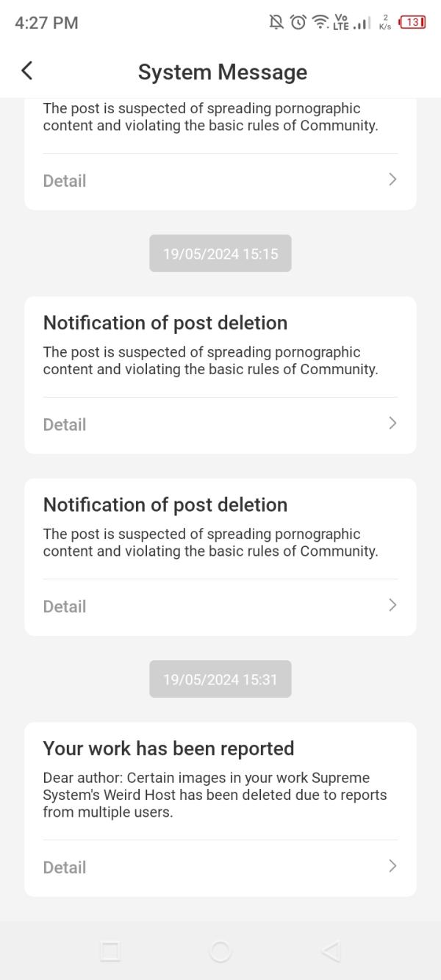Tap the 'Your work has been reported' heading
The height and width of the screenshot is (980, 441).
168,748
